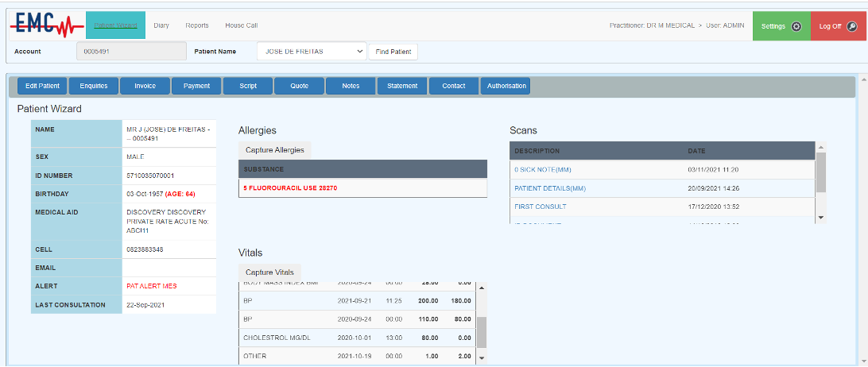Open the 0 SICK NOTE(MM) scan link
868x367 pixels.
pyautogui.click(x=544, y=169)
